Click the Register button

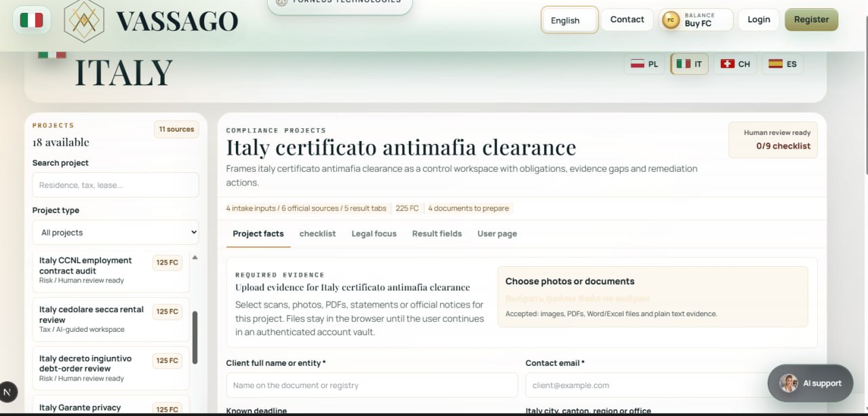[812, 20]
